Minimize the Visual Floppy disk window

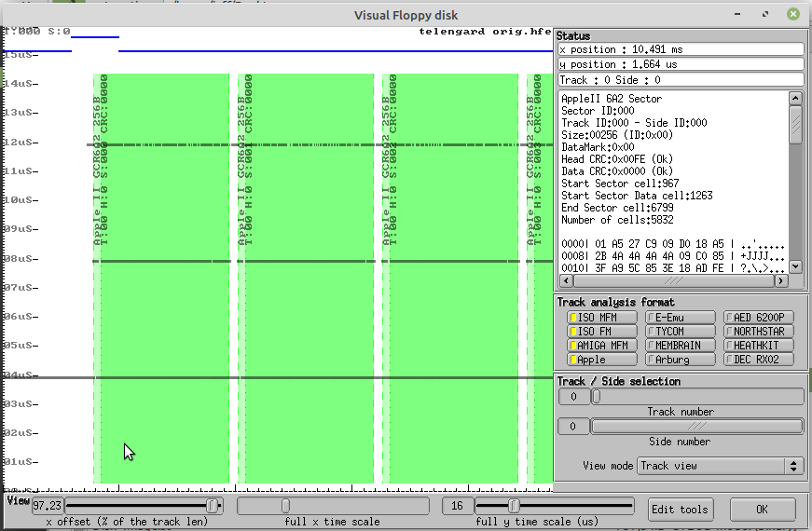coord(737,15)
